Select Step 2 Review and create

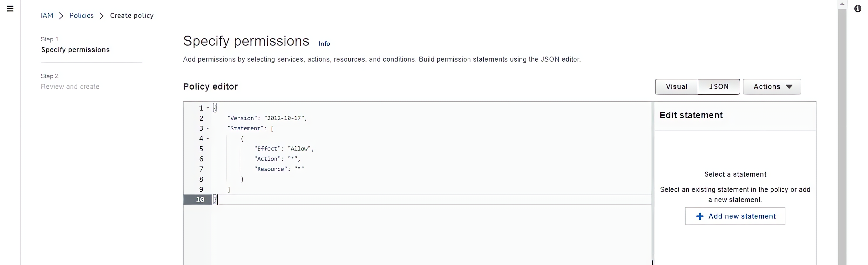pos(70,87)
